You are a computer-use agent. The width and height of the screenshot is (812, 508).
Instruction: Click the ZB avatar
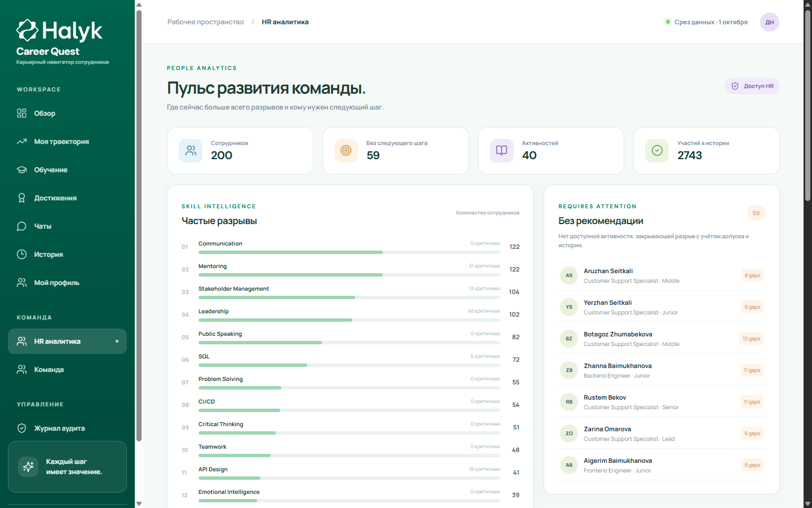click(569, 370)
